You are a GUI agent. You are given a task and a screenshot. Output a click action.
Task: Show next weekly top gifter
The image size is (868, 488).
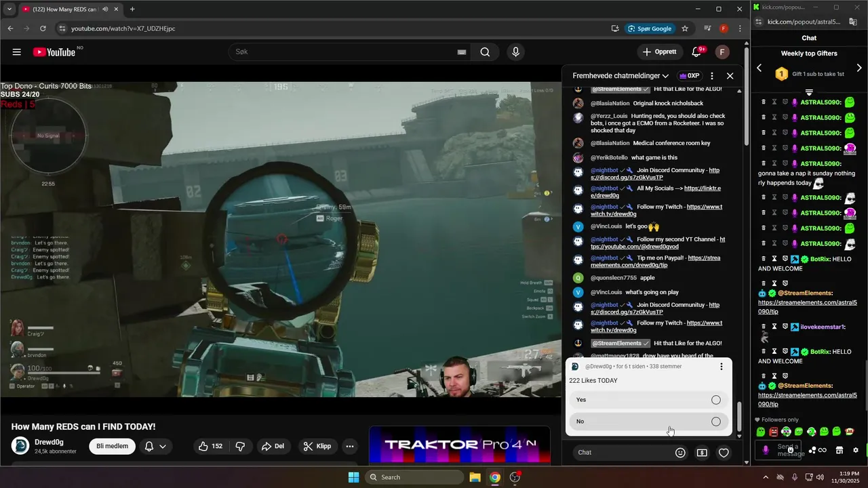pos(859,68)
